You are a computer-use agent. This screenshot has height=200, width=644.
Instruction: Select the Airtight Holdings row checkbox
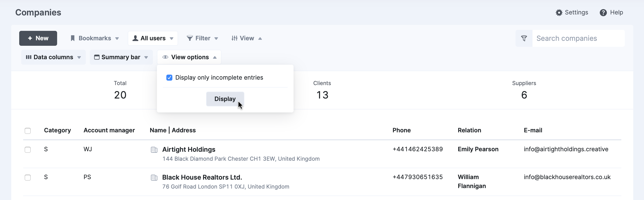(x=28, y=150)
